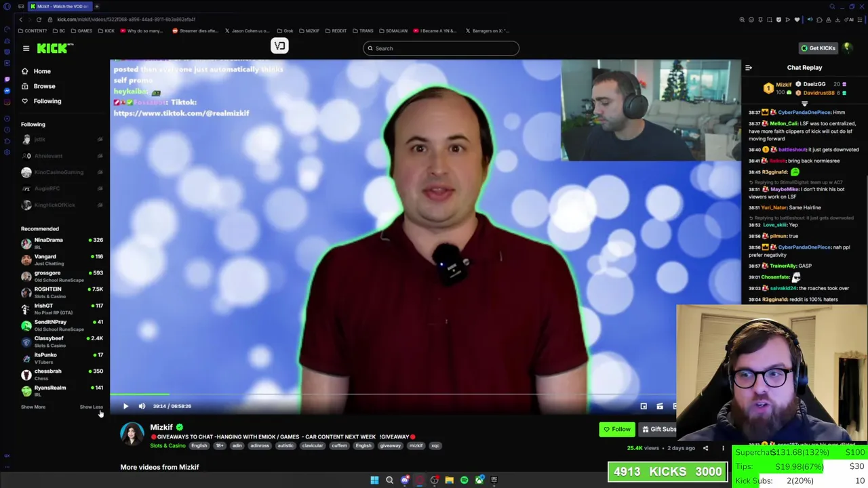Open the CONTENT? bookmark folder
Screen dimensions: 868x488
point(33,30)
